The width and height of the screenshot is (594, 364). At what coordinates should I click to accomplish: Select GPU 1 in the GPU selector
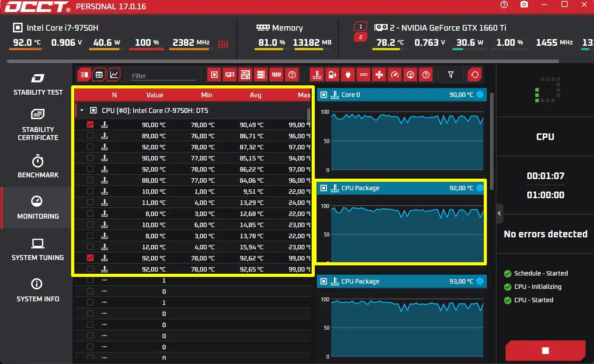(x=361, y=27)
